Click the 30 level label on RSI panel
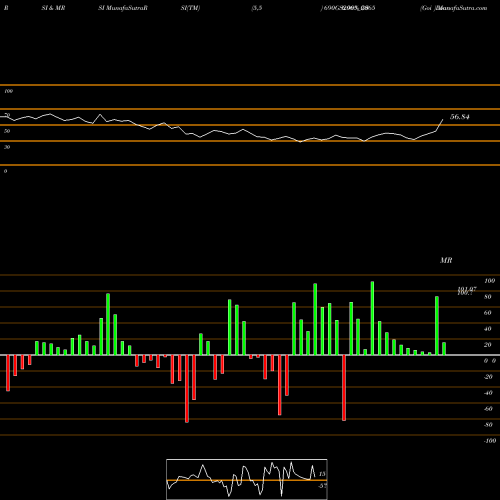This screenshot has width=500, height=500. point(7,147)
